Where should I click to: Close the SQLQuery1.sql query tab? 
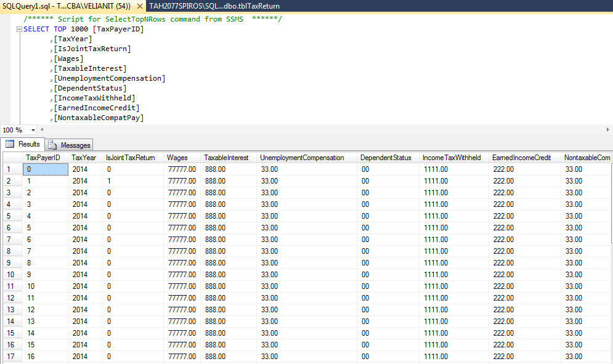140,6
